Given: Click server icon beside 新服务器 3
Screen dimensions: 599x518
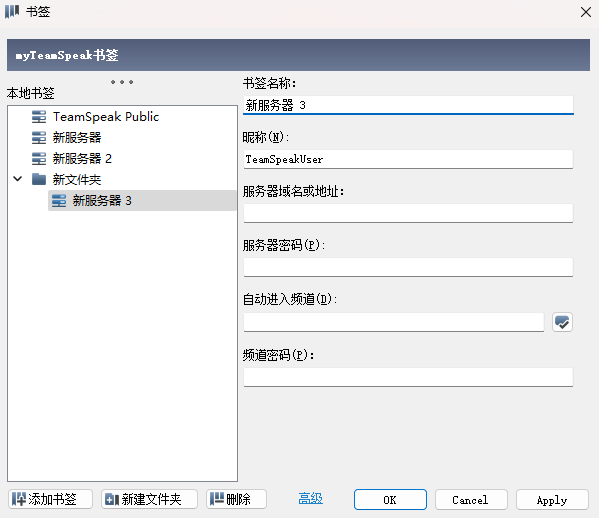Looking at the screenshot, I should (x=59, y=200).
